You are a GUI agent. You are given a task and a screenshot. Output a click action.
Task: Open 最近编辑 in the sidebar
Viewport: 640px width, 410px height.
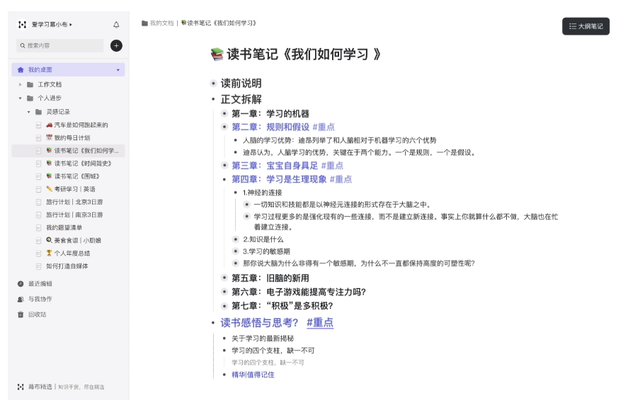tap(40, 284)
